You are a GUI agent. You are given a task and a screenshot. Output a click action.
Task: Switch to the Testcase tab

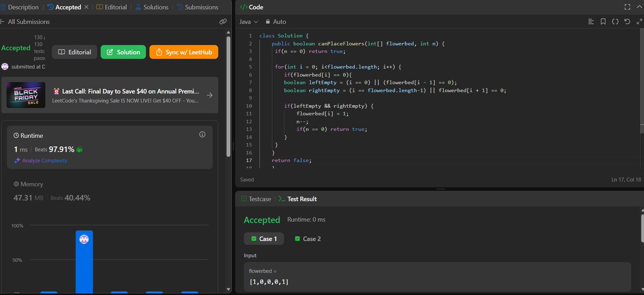[x=256, y=199]
